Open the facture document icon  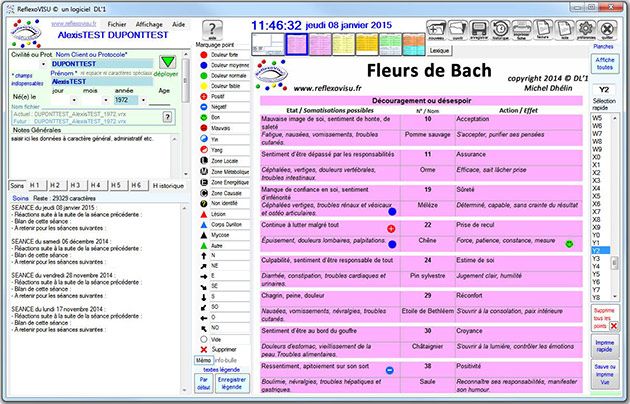[x=543, y=30]
